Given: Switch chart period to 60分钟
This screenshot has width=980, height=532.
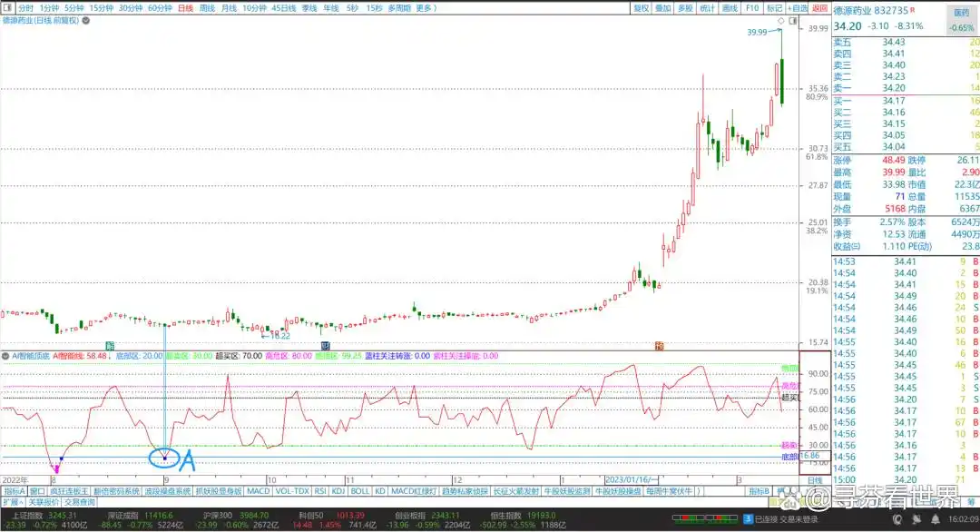Looking at the screenshot, I should point(160,7).
